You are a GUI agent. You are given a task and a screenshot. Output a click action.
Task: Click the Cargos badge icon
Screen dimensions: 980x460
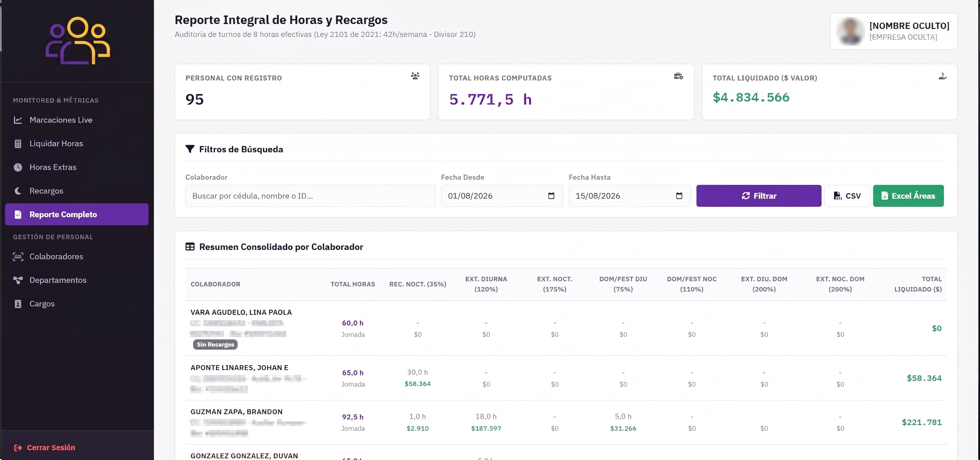(18, 304)
